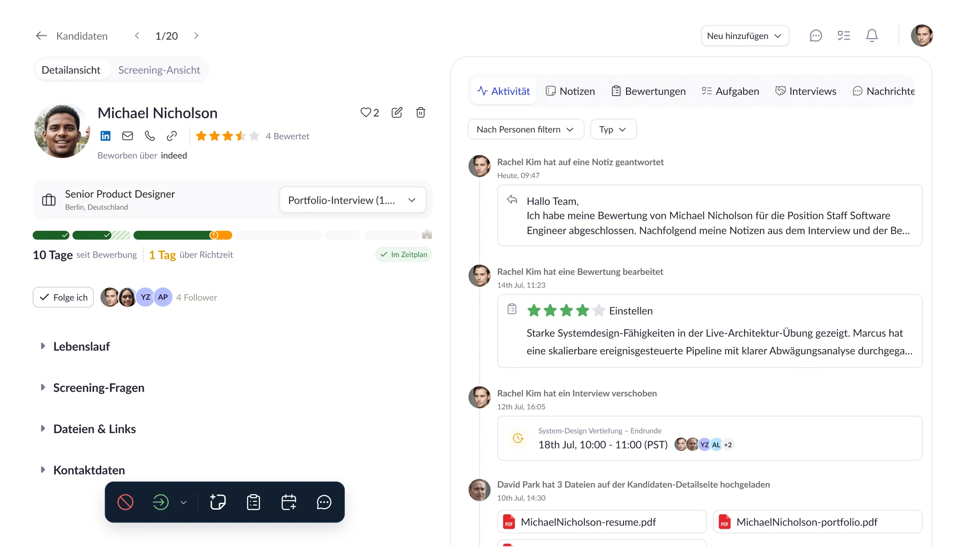Open notifications bell

pos(872,36)
